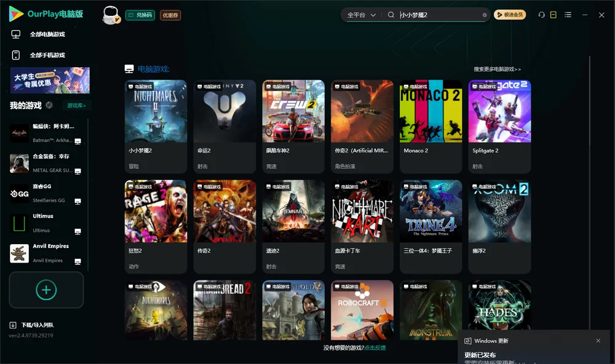Open the Little Nightmares card in third row

pyautogui.click(x=156, y=310)
